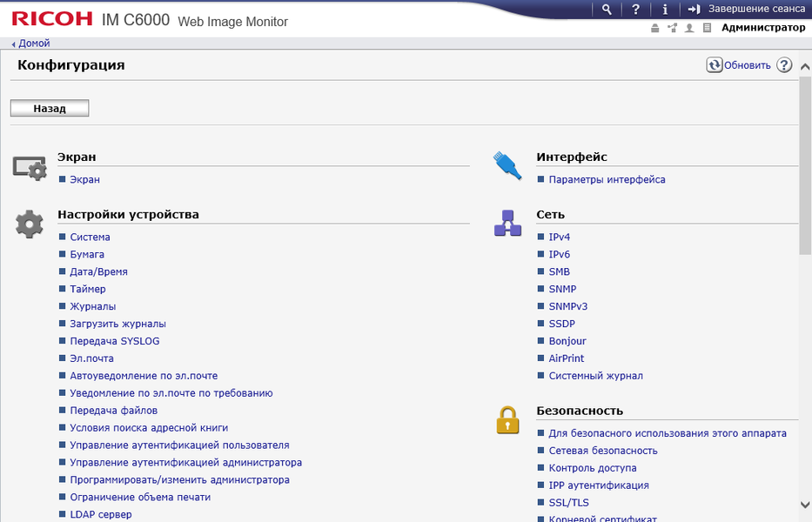Click the user status icon near Администратор
This screenshot has width=812, height=522.
click(689, 28)
